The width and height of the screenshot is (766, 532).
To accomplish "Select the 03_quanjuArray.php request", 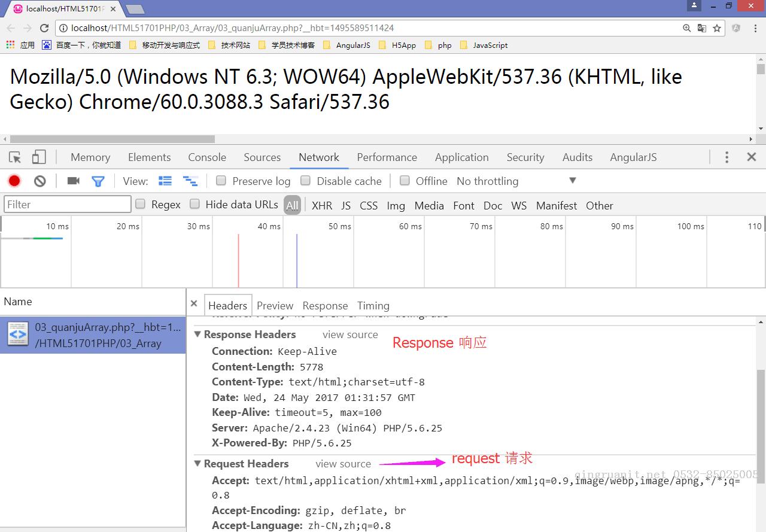I will [93, 335].
